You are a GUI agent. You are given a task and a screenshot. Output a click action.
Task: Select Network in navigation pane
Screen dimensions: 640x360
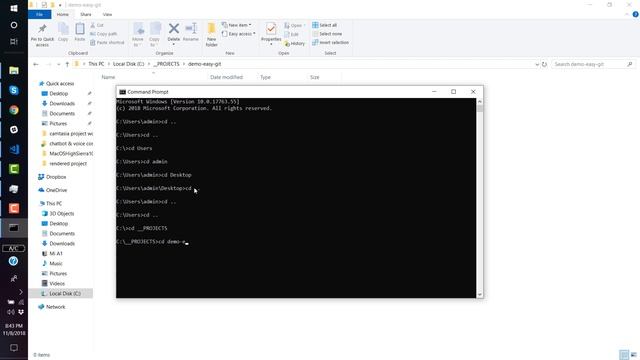tap(56, 307)
